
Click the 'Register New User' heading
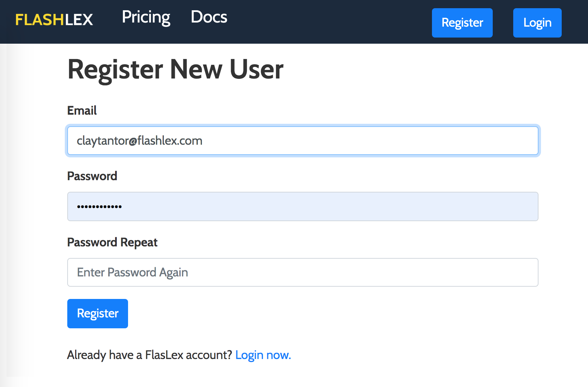[176, 69]
